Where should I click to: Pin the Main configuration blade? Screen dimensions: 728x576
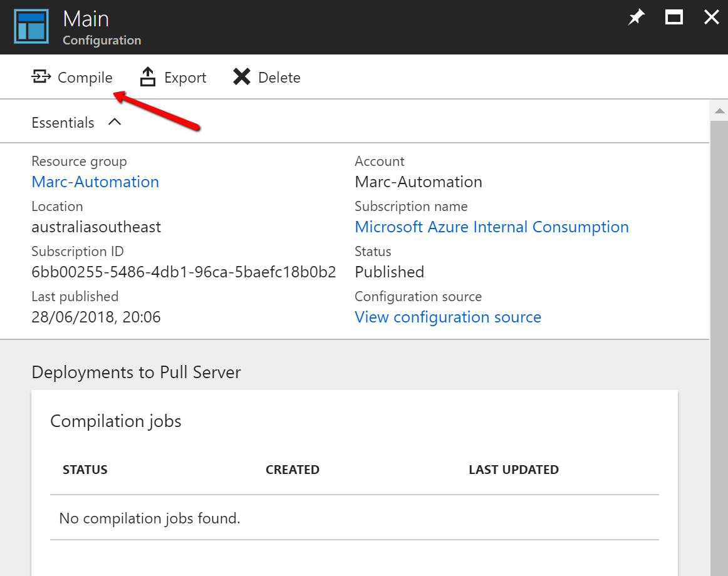(636, 17)
